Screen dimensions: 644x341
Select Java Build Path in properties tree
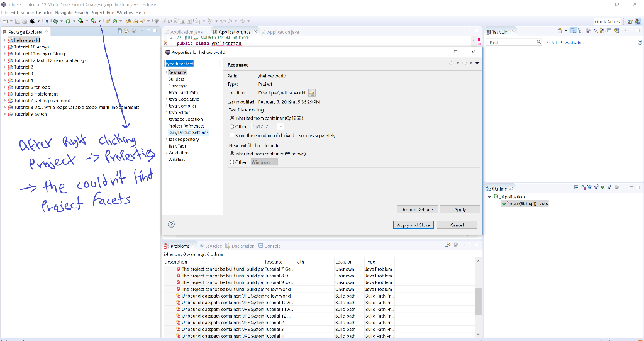(183, 92)
